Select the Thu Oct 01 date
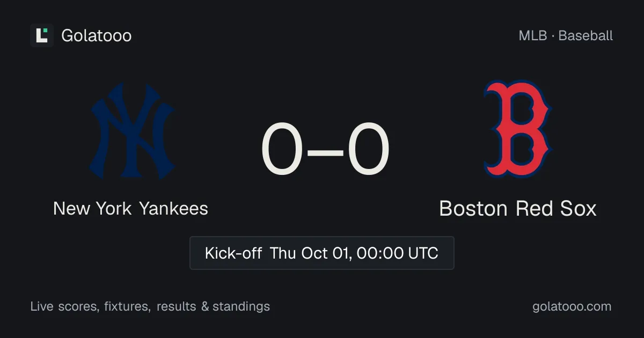The height and width of the screenshot is (338, 644). click(x=310, y=253)
